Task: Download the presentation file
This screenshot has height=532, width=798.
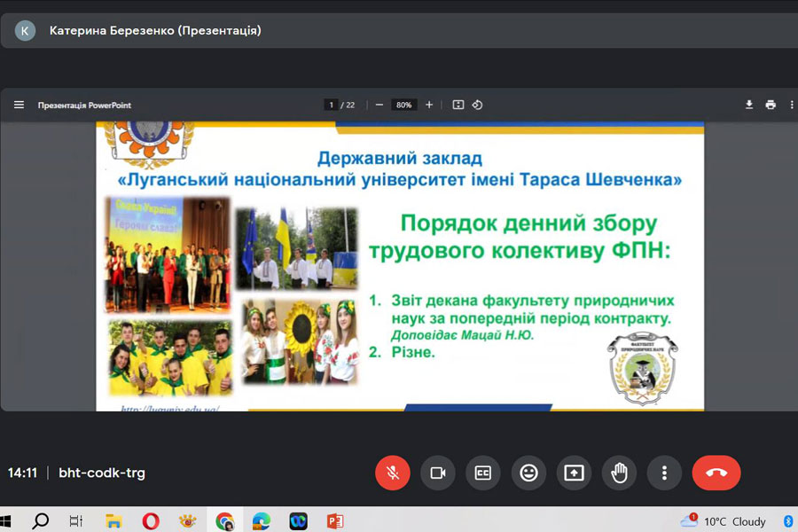Action: click(x=749, y=105)
